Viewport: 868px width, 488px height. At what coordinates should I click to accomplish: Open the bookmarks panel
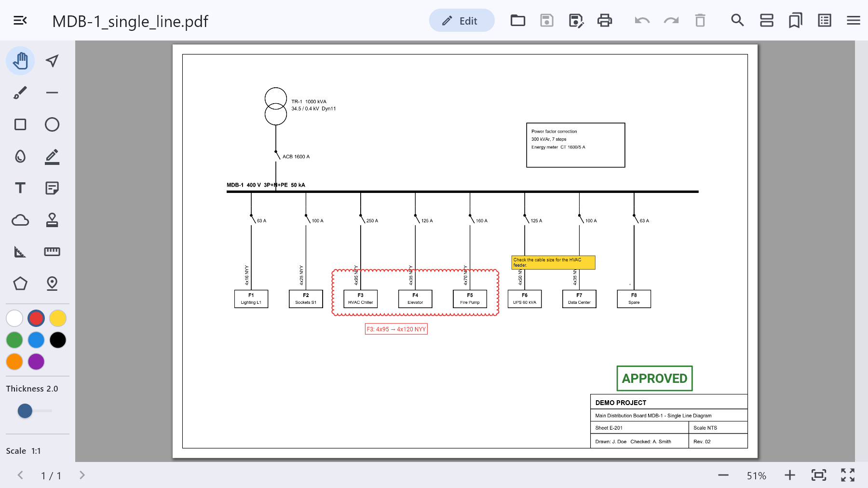[796, 20]
